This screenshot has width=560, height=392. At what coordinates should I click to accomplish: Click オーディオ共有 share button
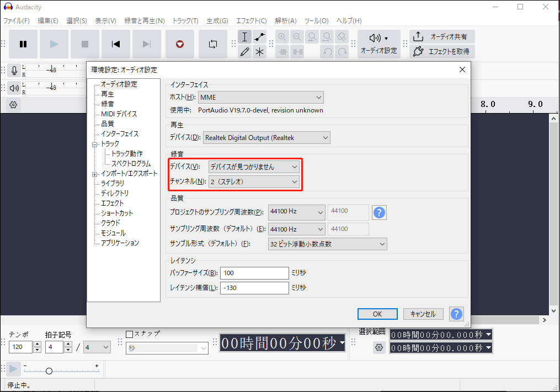(x=442, y=37)
